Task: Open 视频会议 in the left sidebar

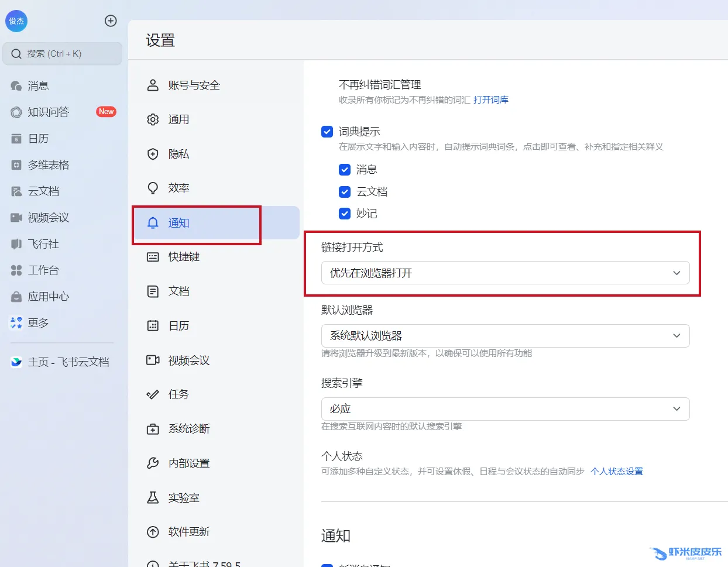Action: click(48, 218)
